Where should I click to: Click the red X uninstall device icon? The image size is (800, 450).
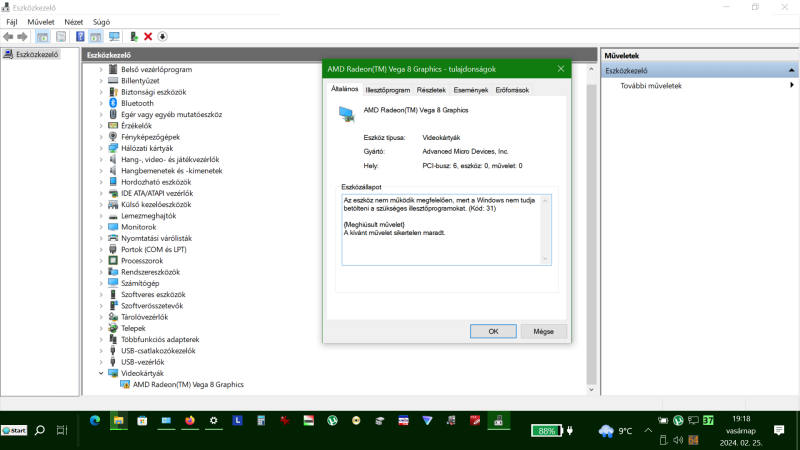tap(148, 37)
